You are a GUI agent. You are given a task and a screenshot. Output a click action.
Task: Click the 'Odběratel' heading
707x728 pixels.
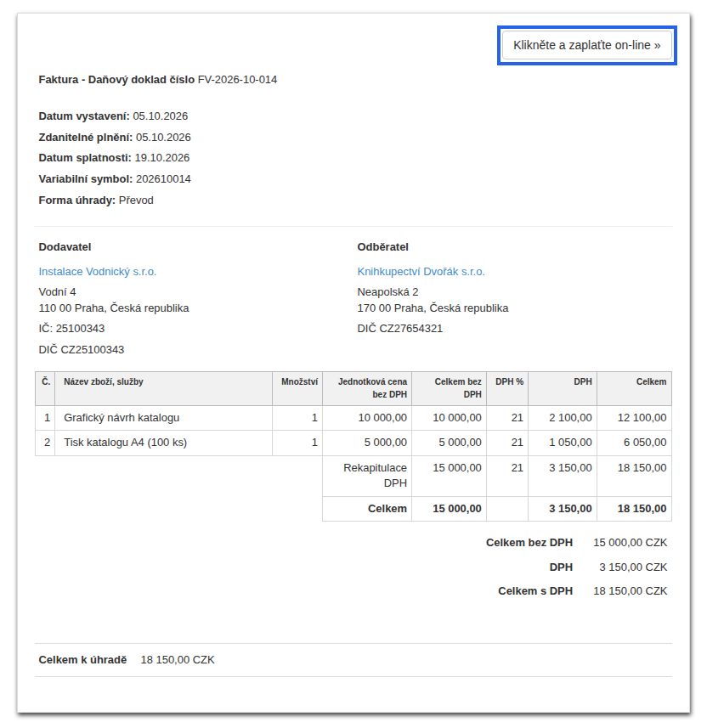pyautogui.click(x=382, y=247)
